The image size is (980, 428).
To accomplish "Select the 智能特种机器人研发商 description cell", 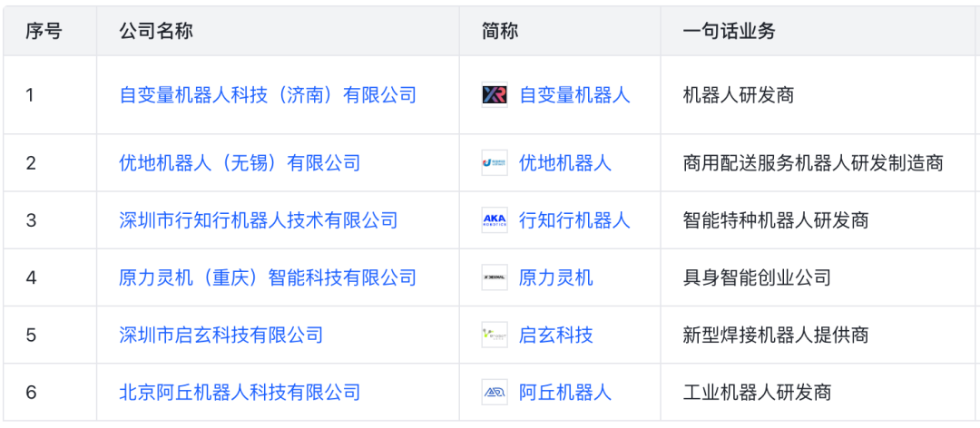I will 818,220.
